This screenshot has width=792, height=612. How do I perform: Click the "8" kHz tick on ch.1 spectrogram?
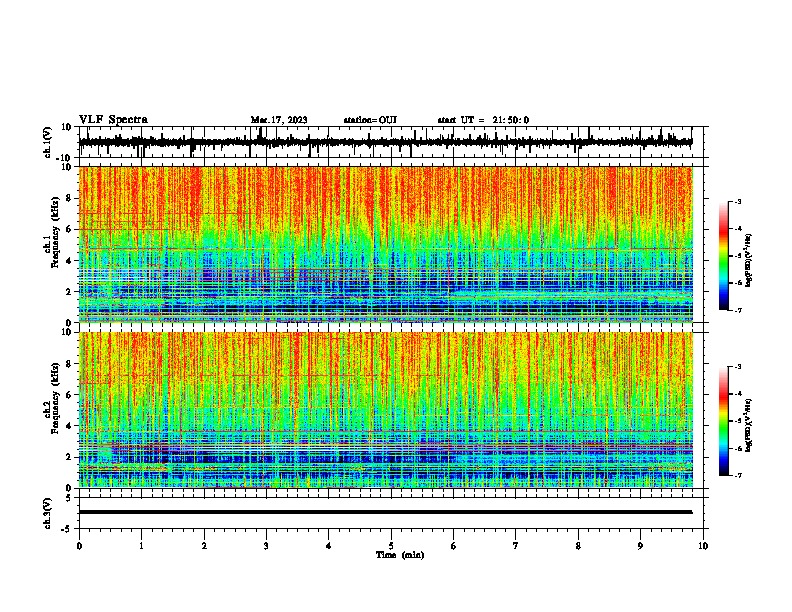point(69,198)
